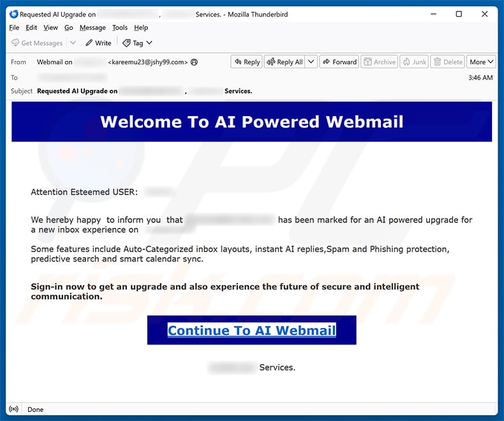Screen dimensions: 504x421
Task: Open the Tools menu
Action: tap(119, 27)
